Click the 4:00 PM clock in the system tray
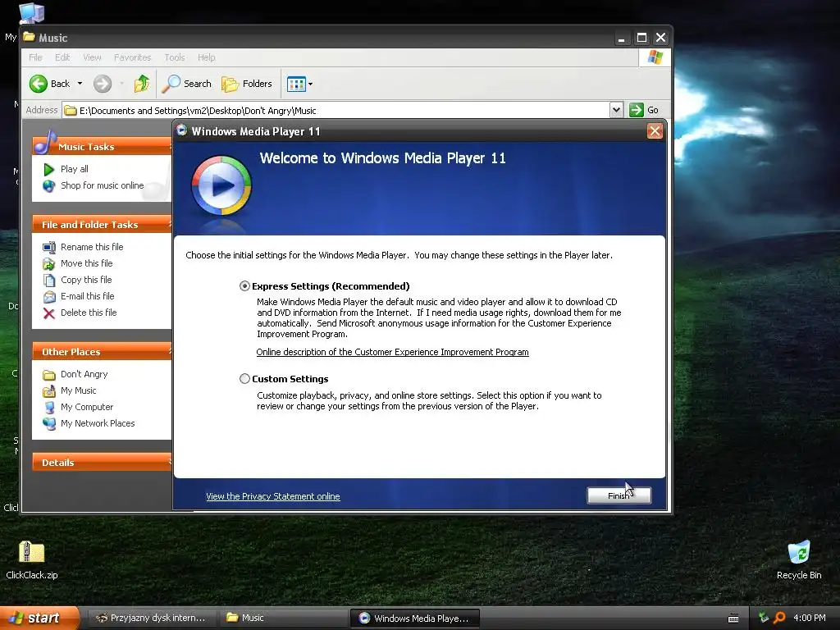 click(x=810, y=618)
